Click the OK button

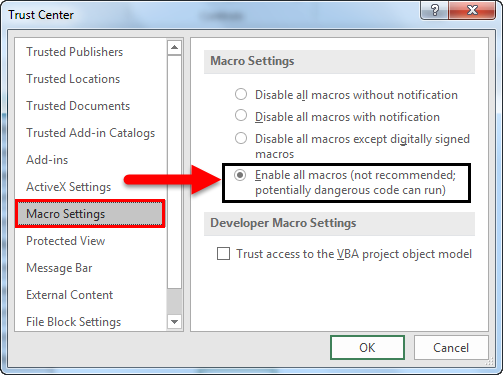(x=367, y=348)
